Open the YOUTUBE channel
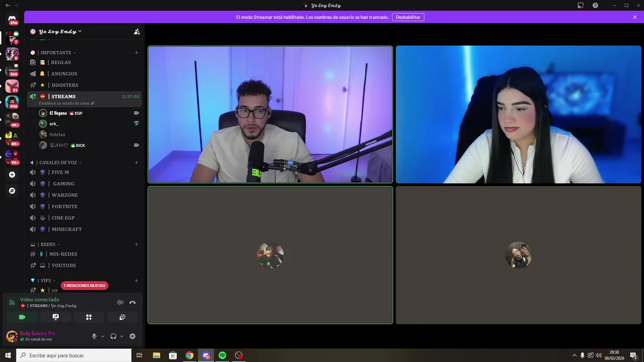Image resolution: width=644 pixels, height=362 pixels. tap(84, 265)
